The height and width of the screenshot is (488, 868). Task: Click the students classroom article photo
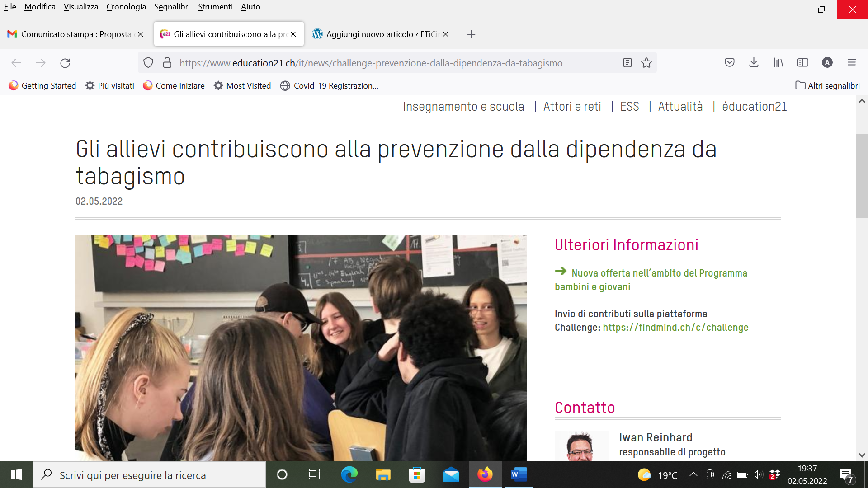pos(301,348)
